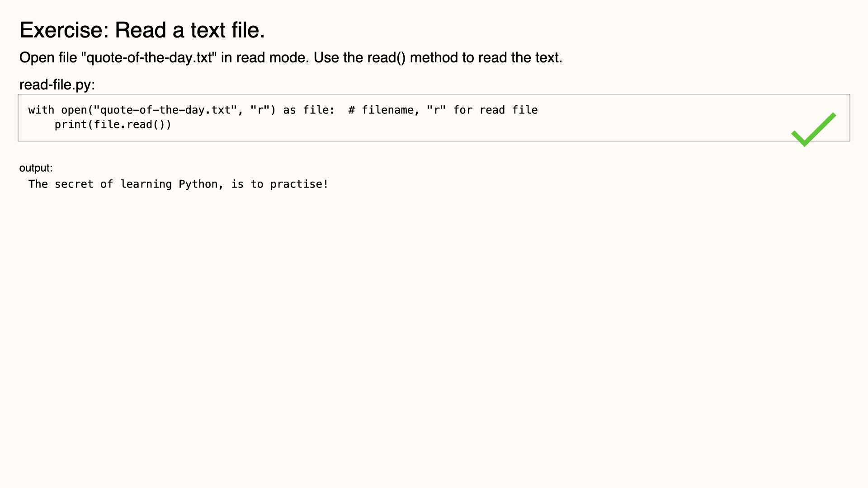Viewport: 868px width, 488px height.
Task: Click the "as file:" text in the code
Action: (309, 110)
